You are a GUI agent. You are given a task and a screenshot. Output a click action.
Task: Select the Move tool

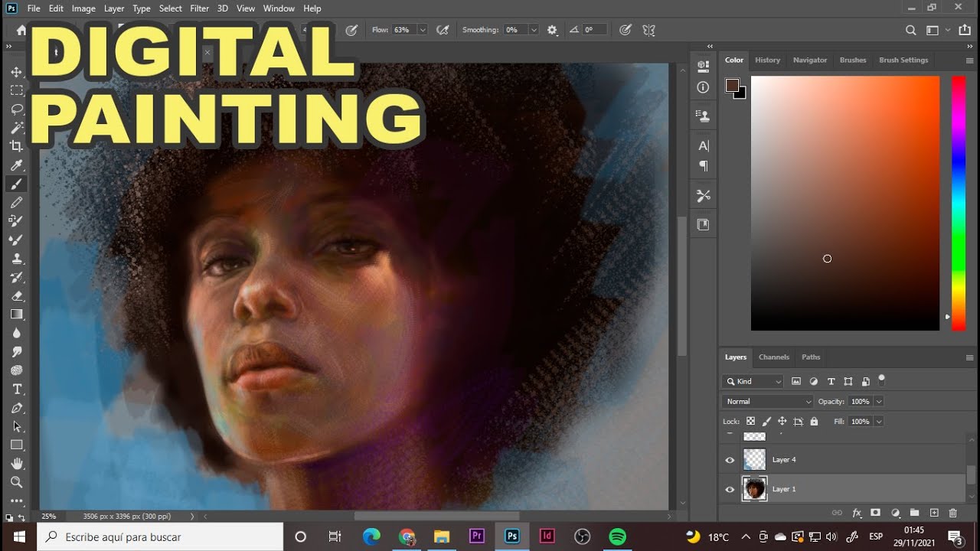coord(16,72)
